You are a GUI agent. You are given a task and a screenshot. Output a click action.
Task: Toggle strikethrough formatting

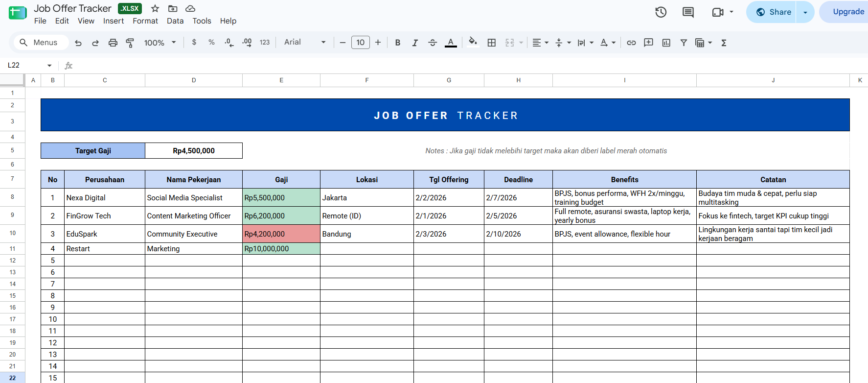[x=433, y=43]
